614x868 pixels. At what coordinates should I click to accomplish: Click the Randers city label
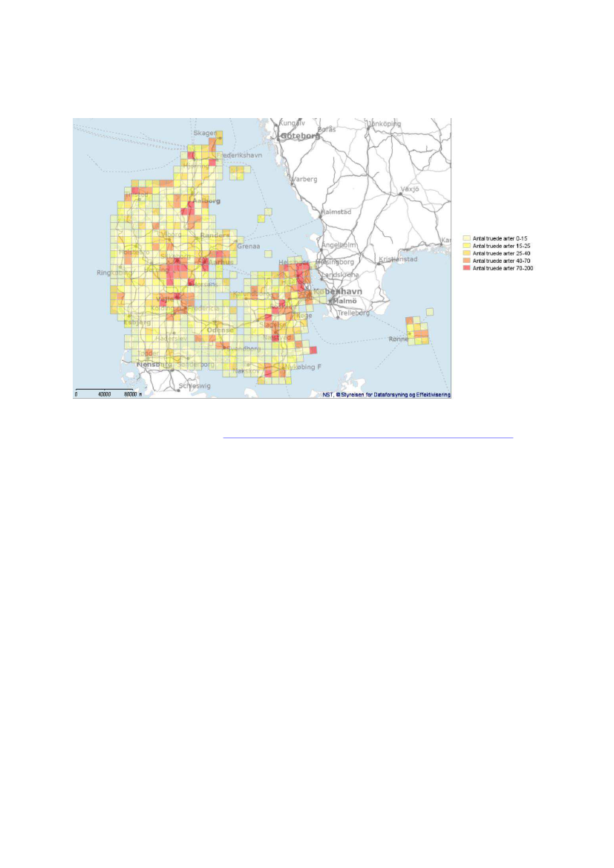[215, 235]
